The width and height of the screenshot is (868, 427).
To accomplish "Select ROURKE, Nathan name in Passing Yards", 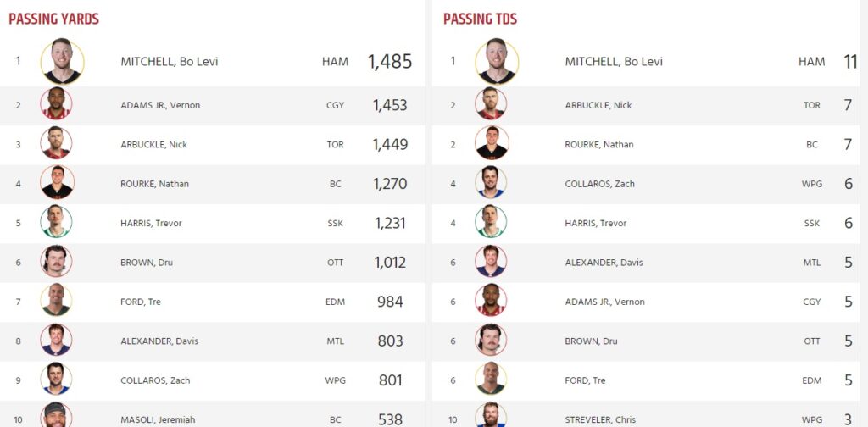I will tap(154, 184).
